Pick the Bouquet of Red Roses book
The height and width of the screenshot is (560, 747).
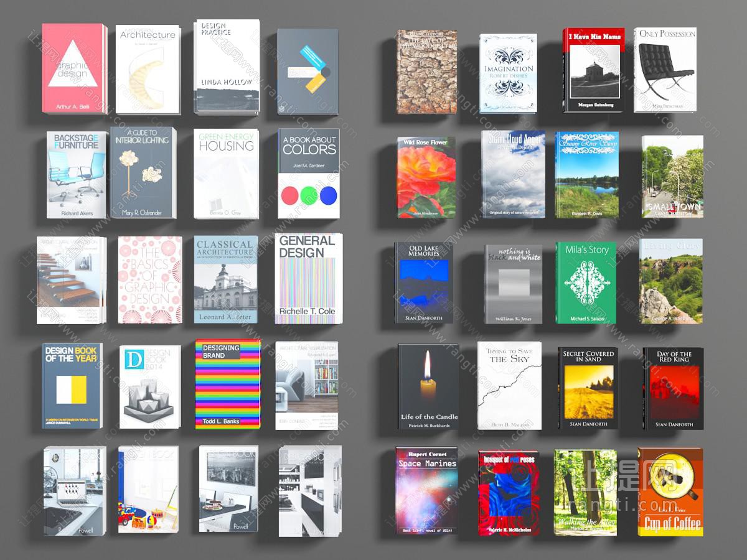[509, 493]
